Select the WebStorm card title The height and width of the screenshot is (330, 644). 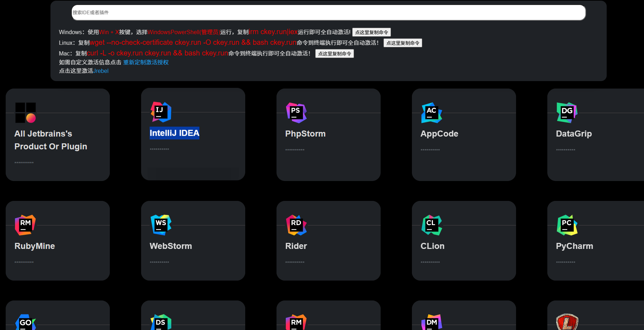click(171, 246)
